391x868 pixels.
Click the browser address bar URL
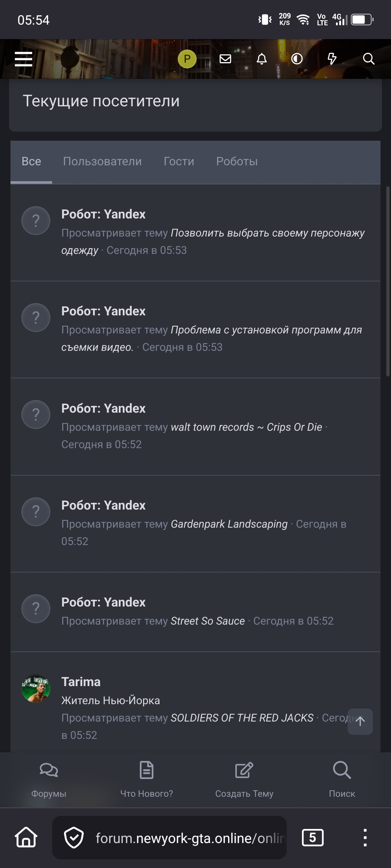point(188,838)
